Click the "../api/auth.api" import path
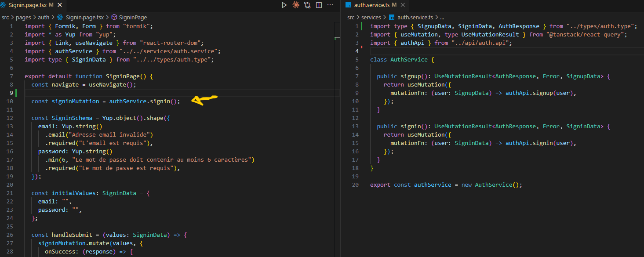This screenshot has width=644, height=257. pyautogui.click(x=480, y=43)
